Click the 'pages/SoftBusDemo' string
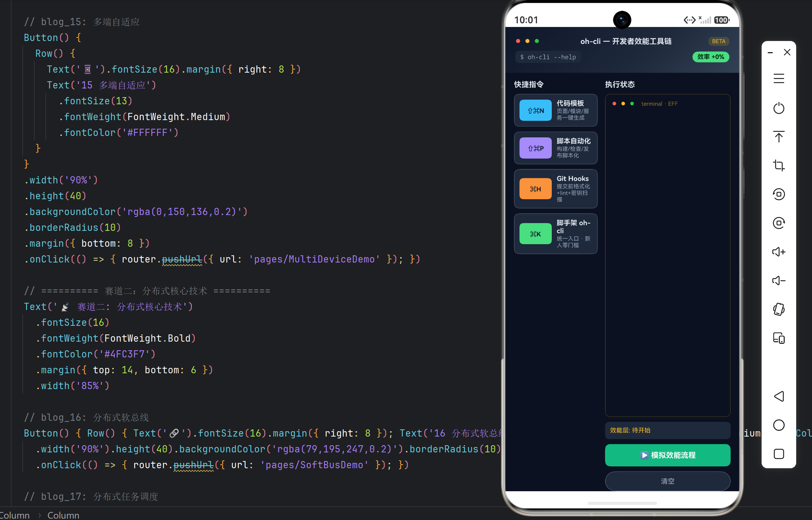The height and width of the screenshot is (520, 812). 314,465
